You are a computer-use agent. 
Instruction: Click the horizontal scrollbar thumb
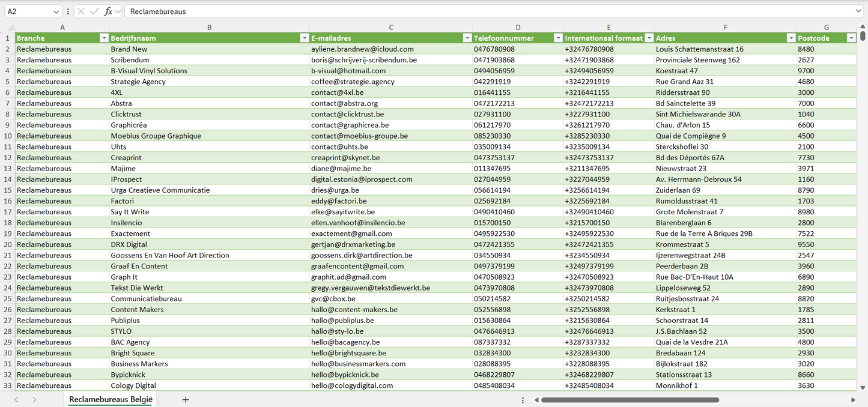pos(630,400)
